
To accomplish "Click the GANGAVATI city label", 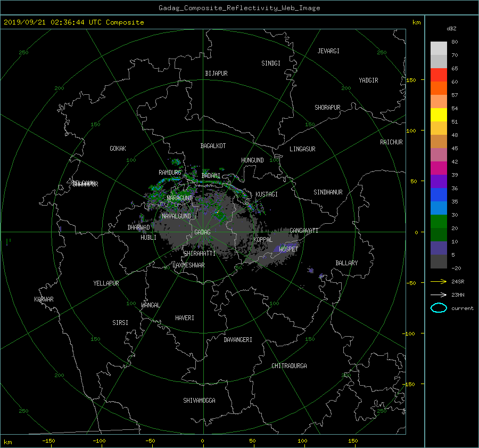I will click(x=304, y=231).
